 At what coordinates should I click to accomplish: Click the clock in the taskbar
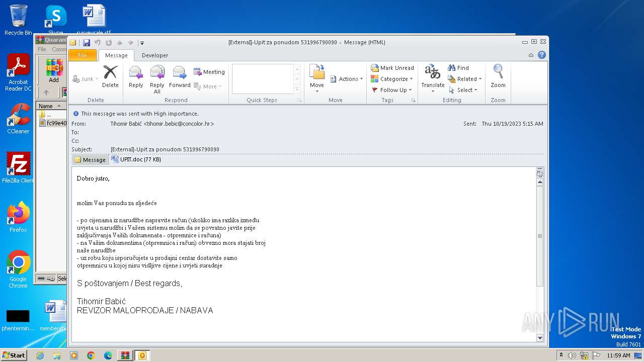(618, 355)
